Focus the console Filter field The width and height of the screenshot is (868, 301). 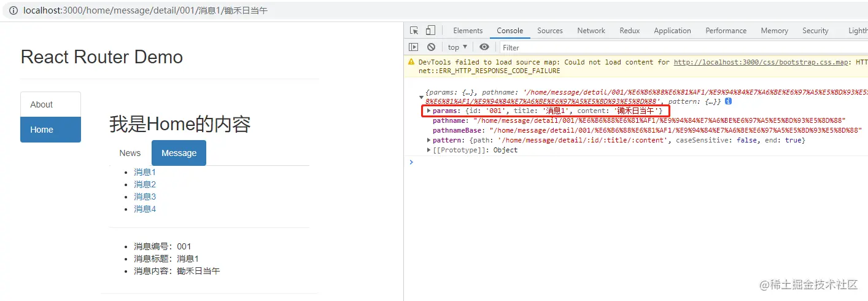coord(684,47)
